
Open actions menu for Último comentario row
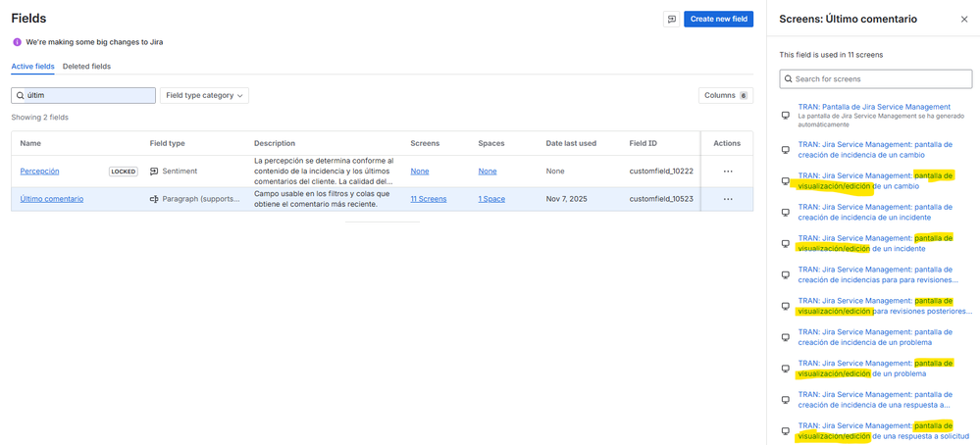(x=728, y=199)
